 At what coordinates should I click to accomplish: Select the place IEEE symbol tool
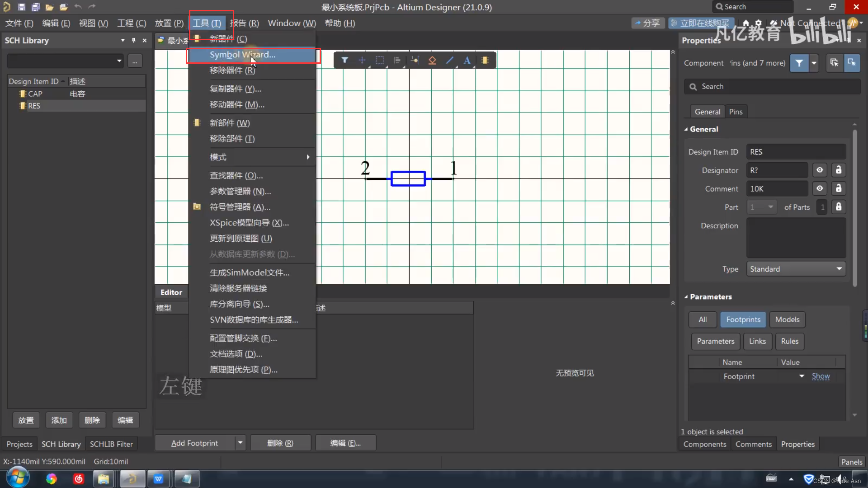click(x=432, y=60)
